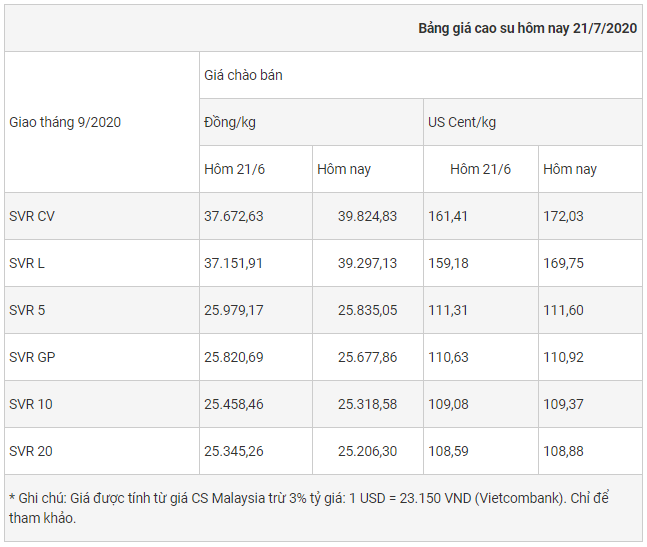The width and height of the screenshot is (647, 547).
Task: Click the US Cent value 172,03
Action: [563, 216]
